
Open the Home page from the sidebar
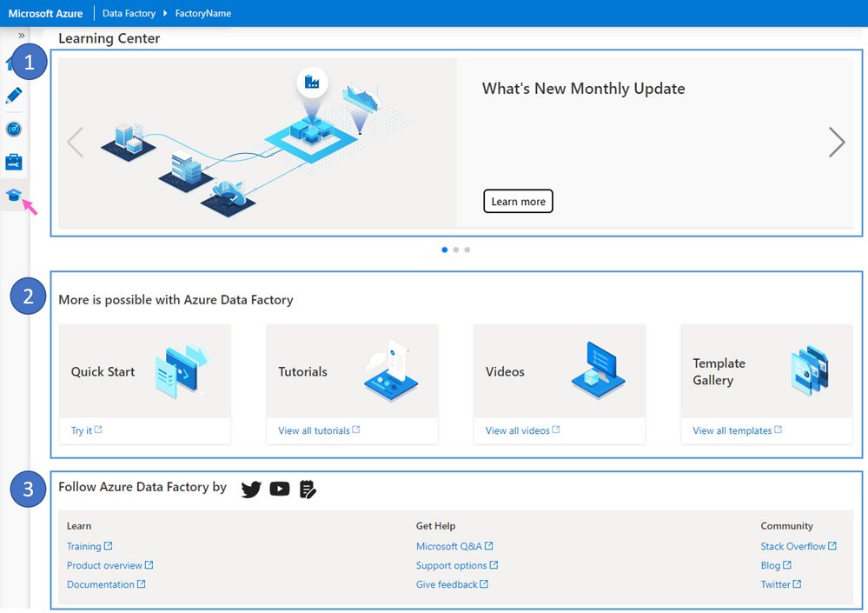[15, 62]
